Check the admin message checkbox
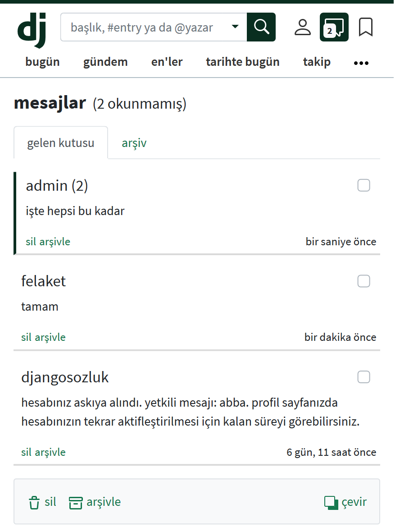 [364, 185]
